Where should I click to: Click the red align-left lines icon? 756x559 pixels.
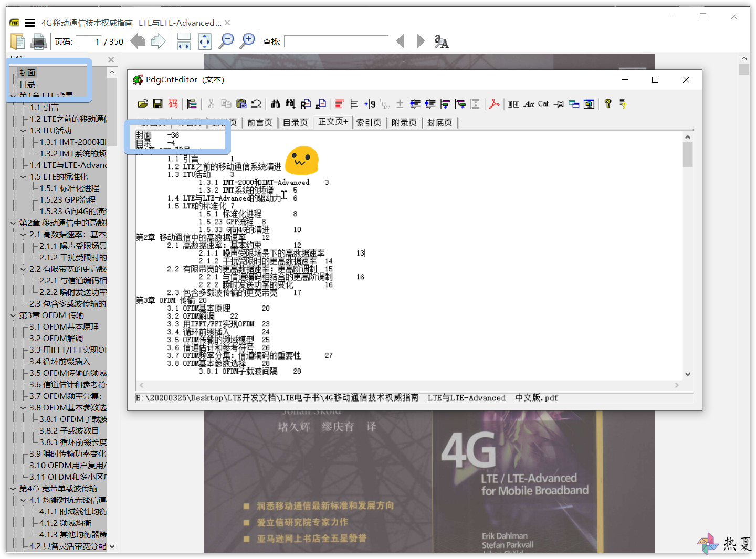coord(340,104)
